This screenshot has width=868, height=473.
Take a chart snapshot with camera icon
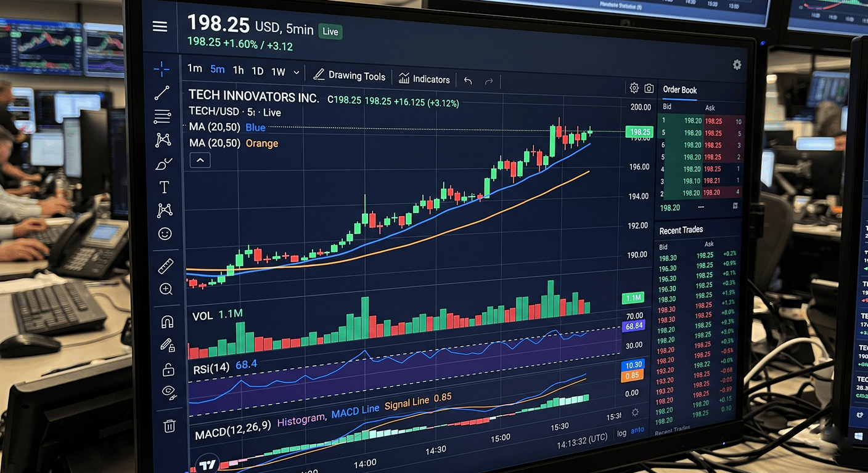click(649, 89)
